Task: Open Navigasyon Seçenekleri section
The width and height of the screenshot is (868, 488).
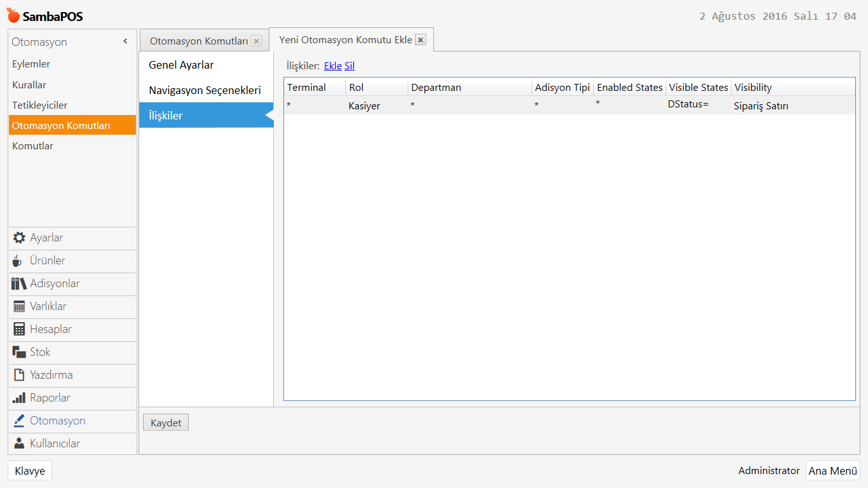Action: coord(206,90)
